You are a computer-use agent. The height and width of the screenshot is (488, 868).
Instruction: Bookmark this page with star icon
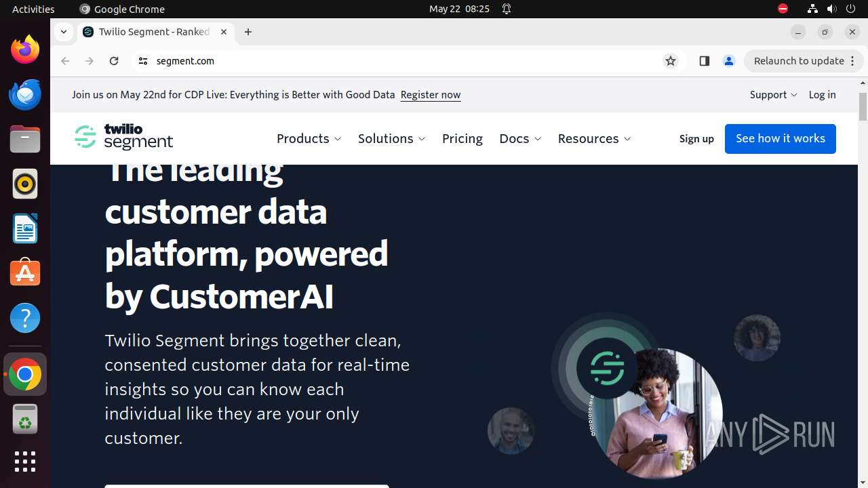pyautogui.click(x=671, y=61)
